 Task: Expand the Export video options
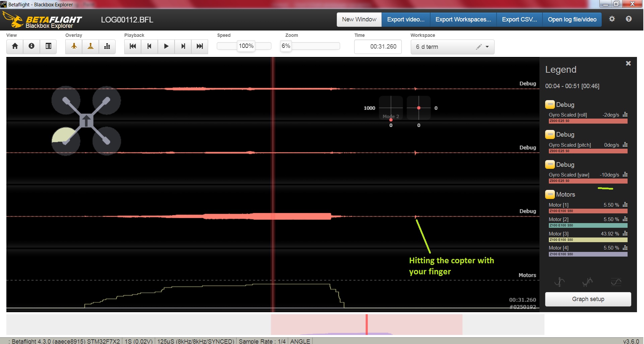click(405, 19)
